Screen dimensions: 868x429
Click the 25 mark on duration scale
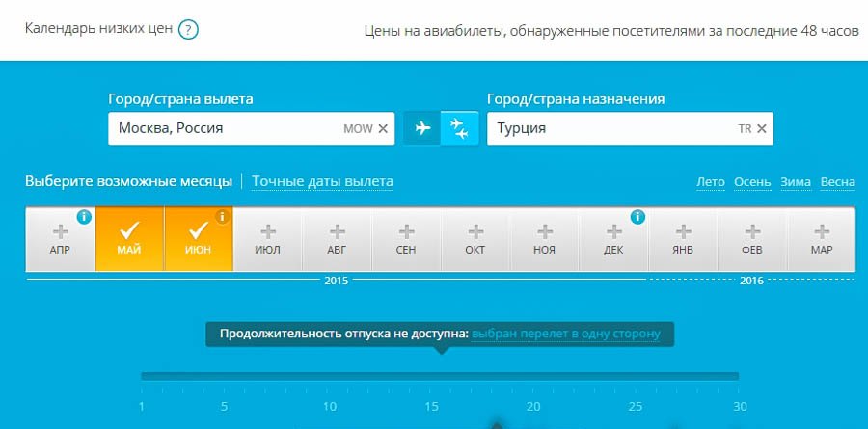(x=636, y=407)
